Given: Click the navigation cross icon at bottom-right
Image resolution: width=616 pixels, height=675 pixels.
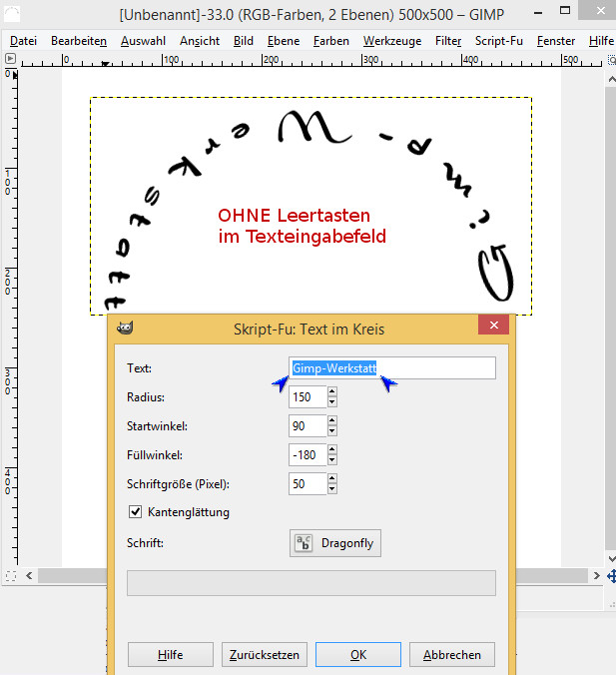Looking at the screenshot, I should [611, 576].
